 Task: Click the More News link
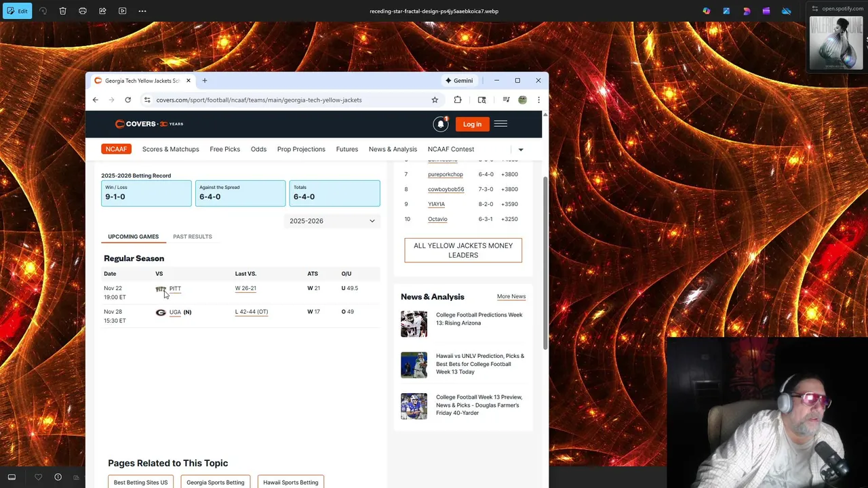511,296
